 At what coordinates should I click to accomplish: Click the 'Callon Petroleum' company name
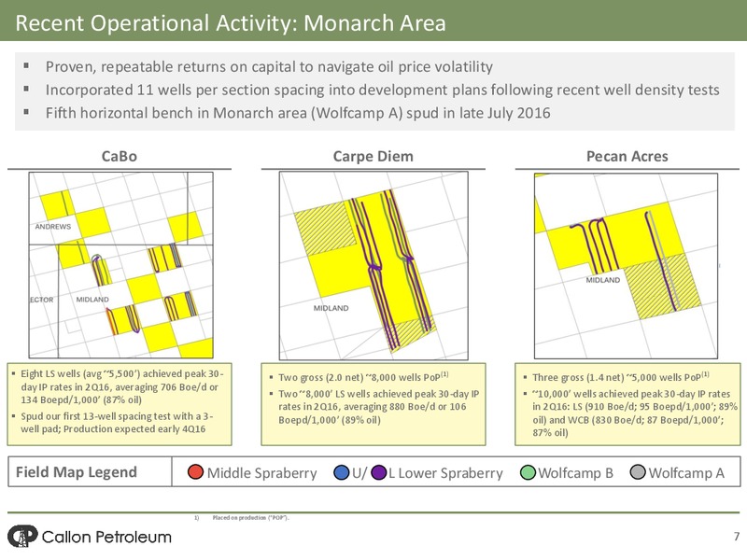pos(106,538)
